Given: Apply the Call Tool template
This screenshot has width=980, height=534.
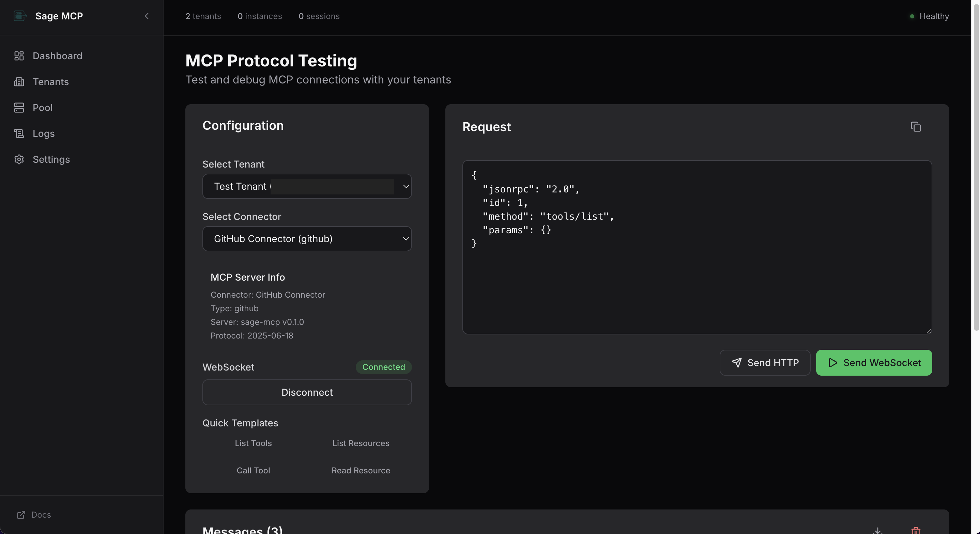Looking at the screenshot, I should point(254,471).
